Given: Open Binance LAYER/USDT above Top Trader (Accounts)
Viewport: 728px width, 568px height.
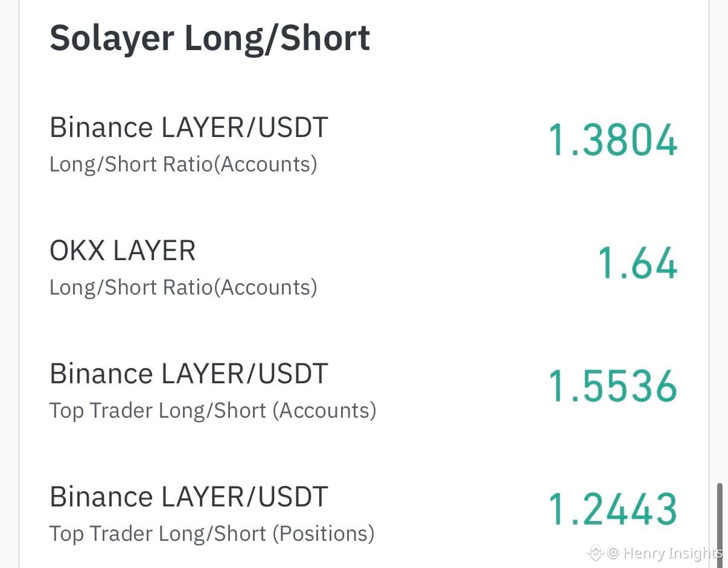Looking at the screenshot, I should [x=189, y=374].
